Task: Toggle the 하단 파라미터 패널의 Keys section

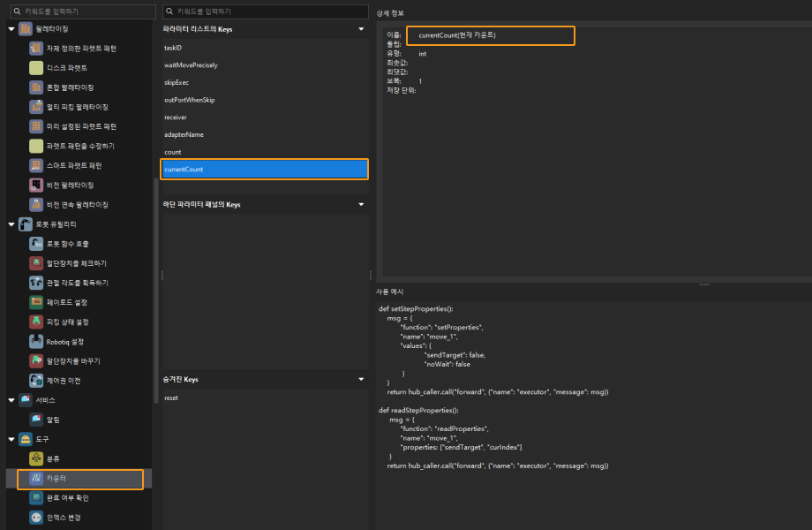Action: 360,205
